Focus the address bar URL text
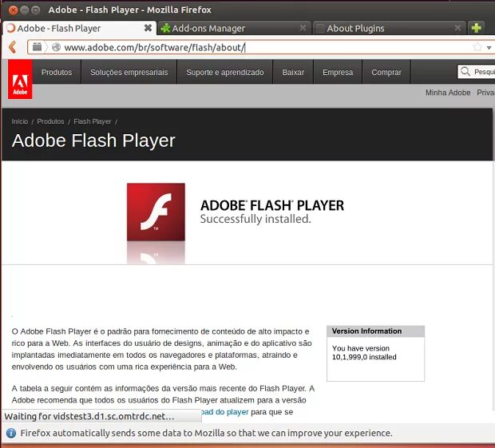 click(155, 47)
